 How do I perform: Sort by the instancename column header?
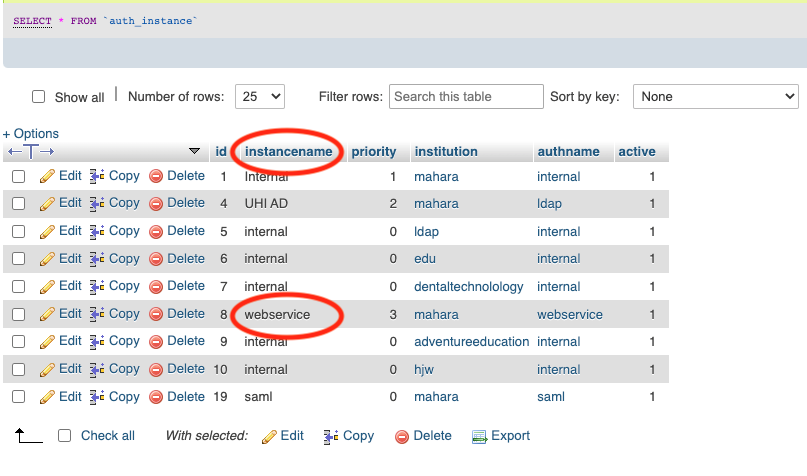point(288,152)
